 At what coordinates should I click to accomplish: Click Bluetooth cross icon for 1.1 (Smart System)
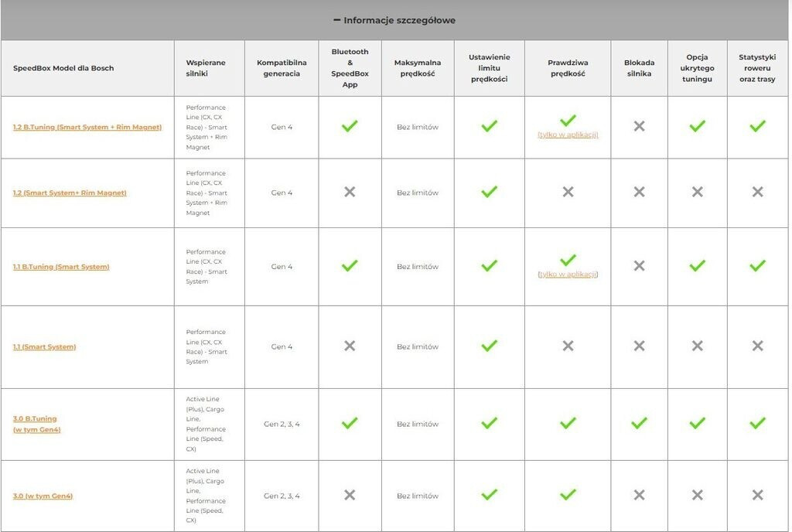[x=350, y=346]
